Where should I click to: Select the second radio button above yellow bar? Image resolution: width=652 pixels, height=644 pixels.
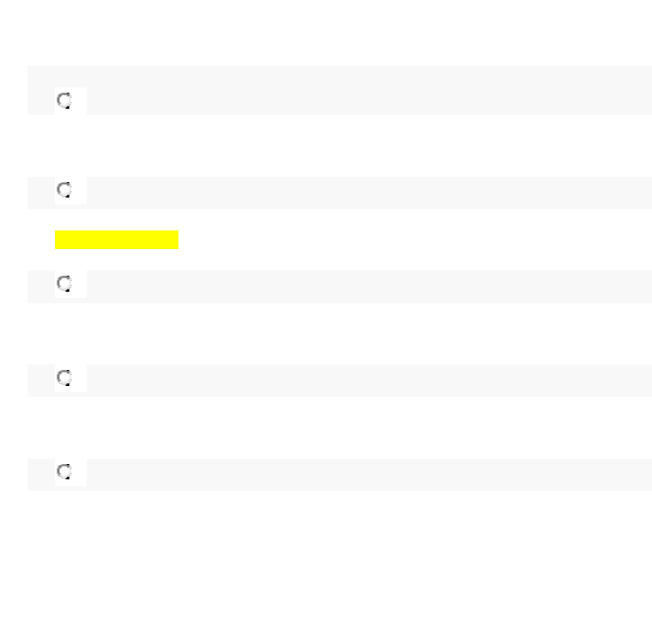(x=64, y=189)
